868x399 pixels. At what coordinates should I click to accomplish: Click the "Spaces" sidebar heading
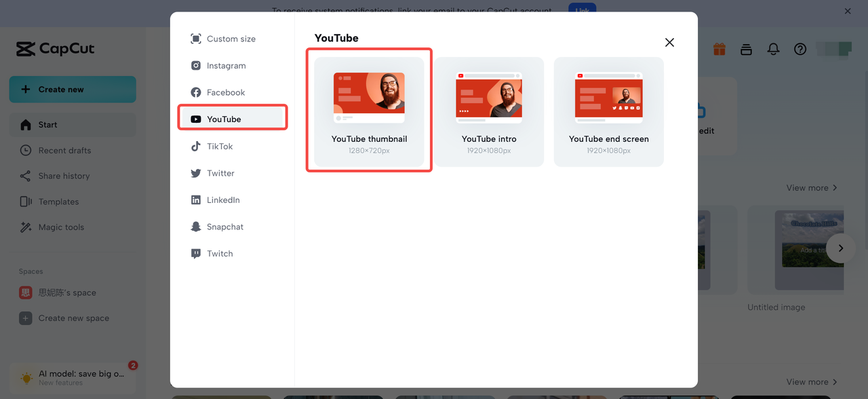tap(31, 271)
